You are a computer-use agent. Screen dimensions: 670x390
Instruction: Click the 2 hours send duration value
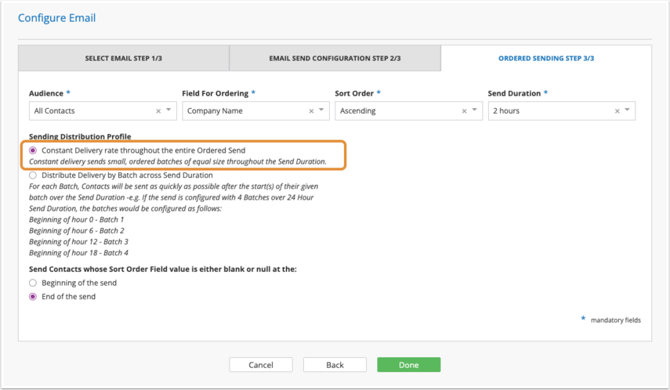[x=506, y=111]
